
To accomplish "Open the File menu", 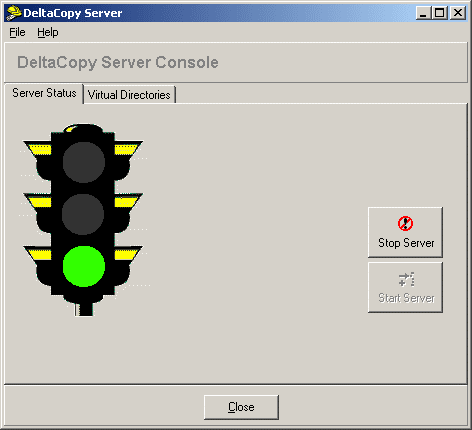I will point(17,32).
